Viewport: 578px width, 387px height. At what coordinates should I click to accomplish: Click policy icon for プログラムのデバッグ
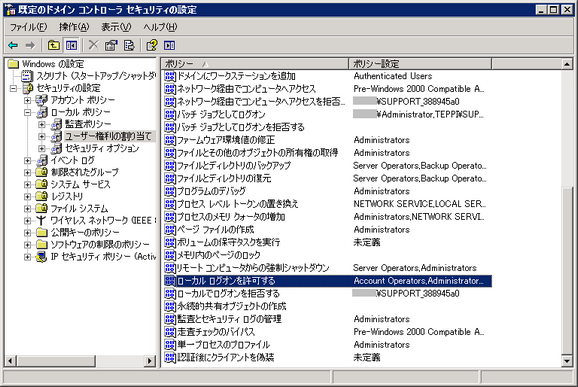pos(170,191)
